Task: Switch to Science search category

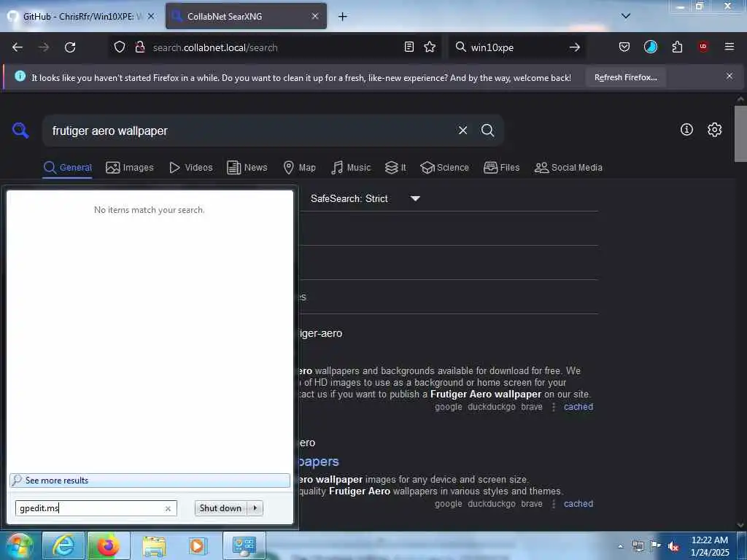Action: (x=445, y=168)
